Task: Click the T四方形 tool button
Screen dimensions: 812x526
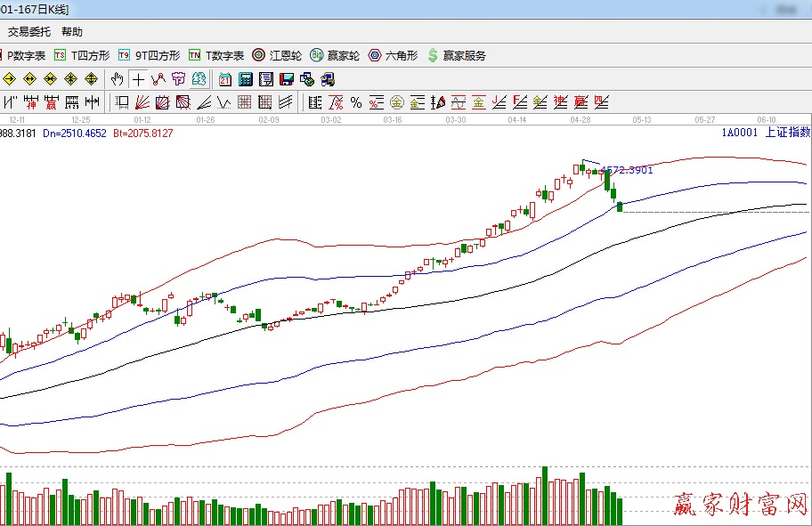Action: (x=82, y=55)
